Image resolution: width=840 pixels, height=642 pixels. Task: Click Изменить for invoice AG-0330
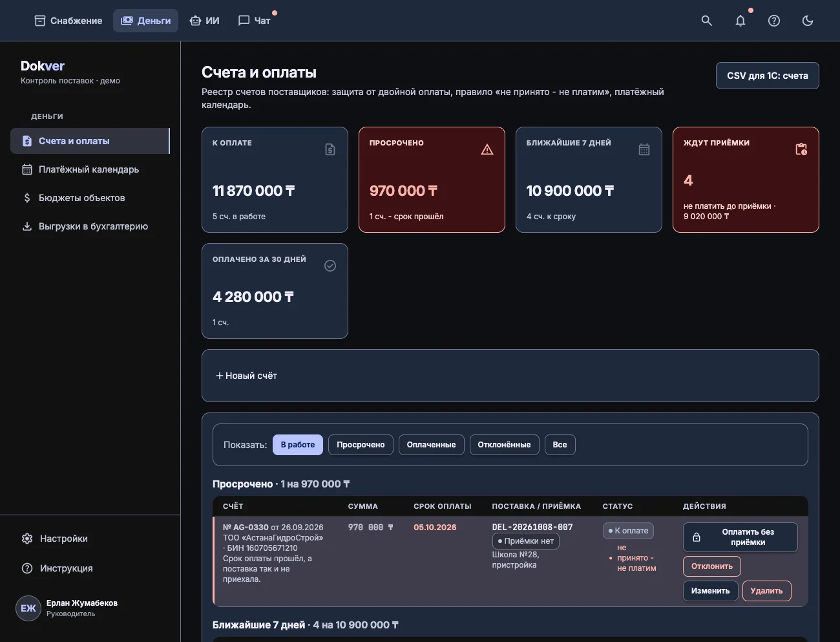click(x=711, y=591)
